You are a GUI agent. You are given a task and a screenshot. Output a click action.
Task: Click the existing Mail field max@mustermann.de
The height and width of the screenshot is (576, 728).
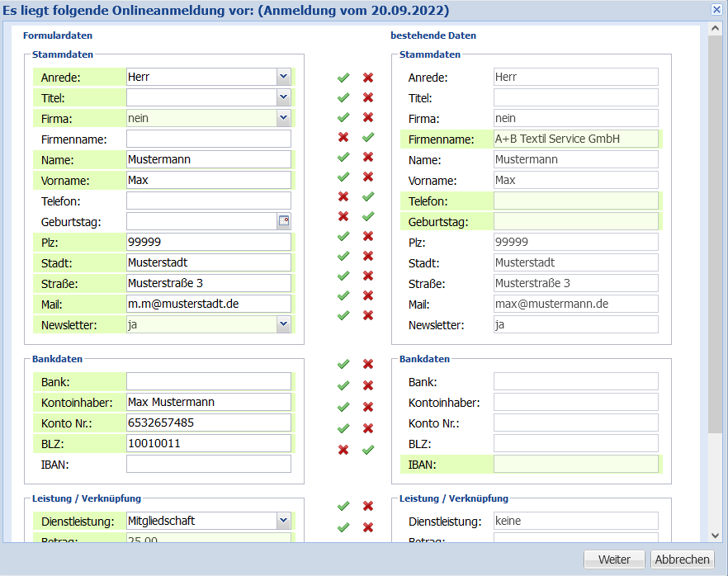(576, 304)
